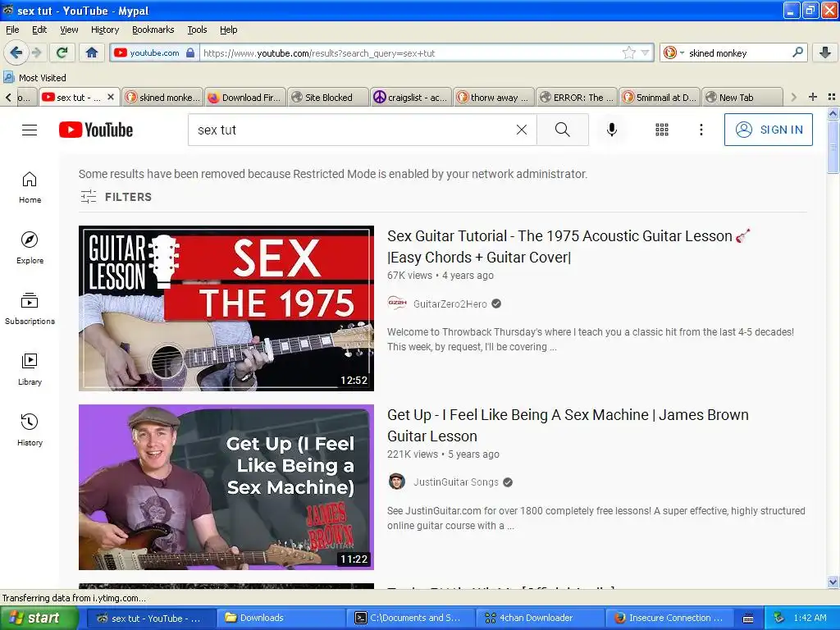840x630 pixels.
Task: Start voice search with the microphone icon
Action: click(x=612, y=130)
